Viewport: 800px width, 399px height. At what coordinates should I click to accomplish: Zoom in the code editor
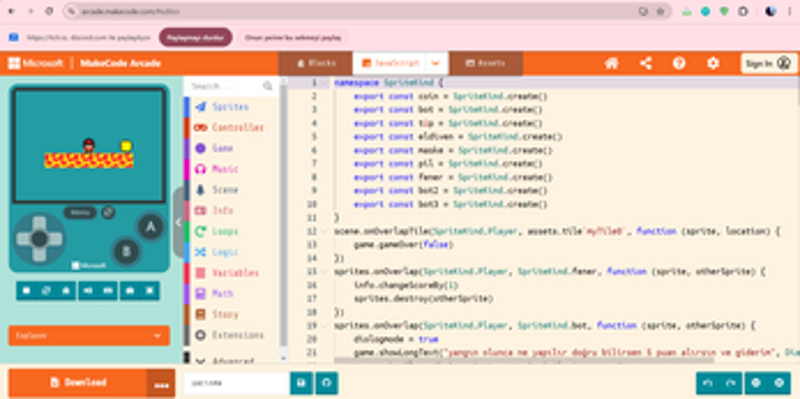pyautogui.click(x=779, y=383)
